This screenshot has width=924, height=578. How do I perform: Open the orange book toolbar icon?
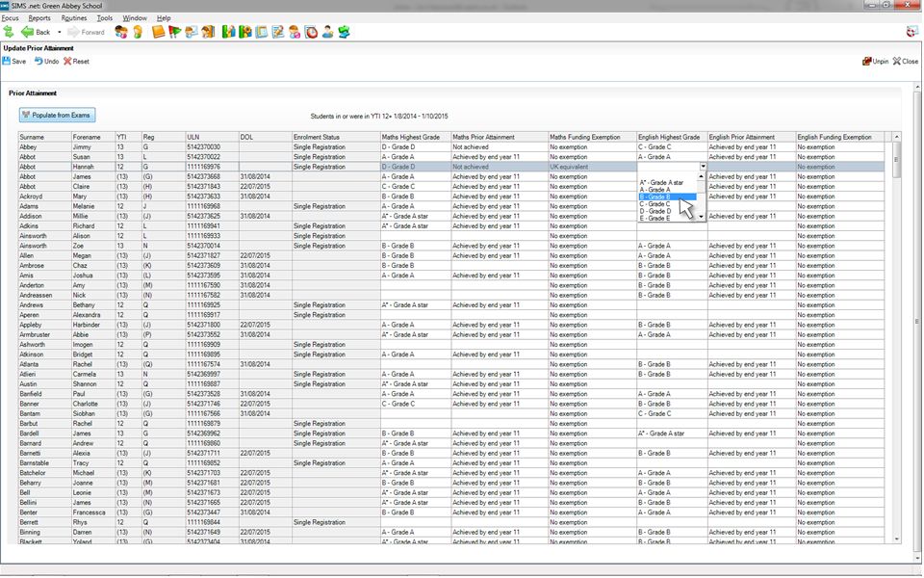[x=158, y=32]
